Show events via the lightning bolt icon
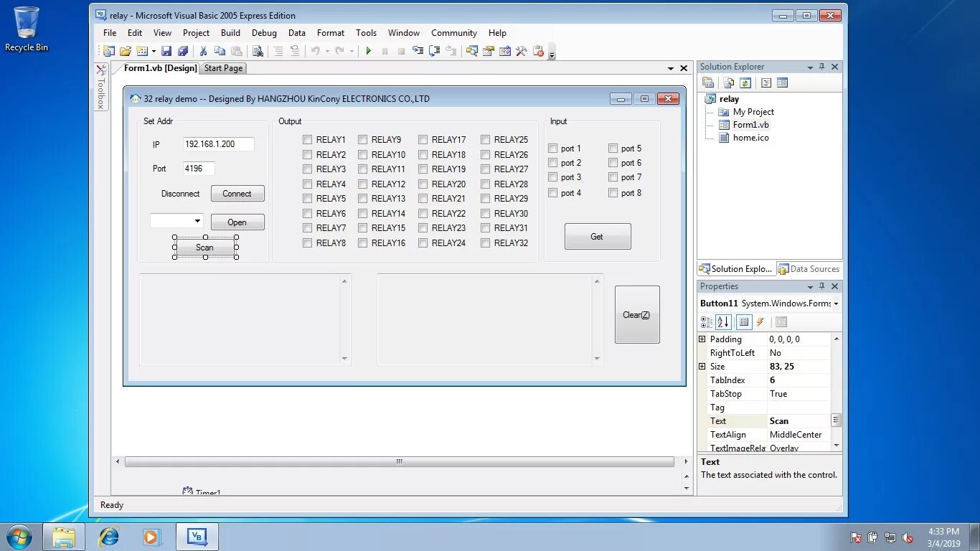 760,322
